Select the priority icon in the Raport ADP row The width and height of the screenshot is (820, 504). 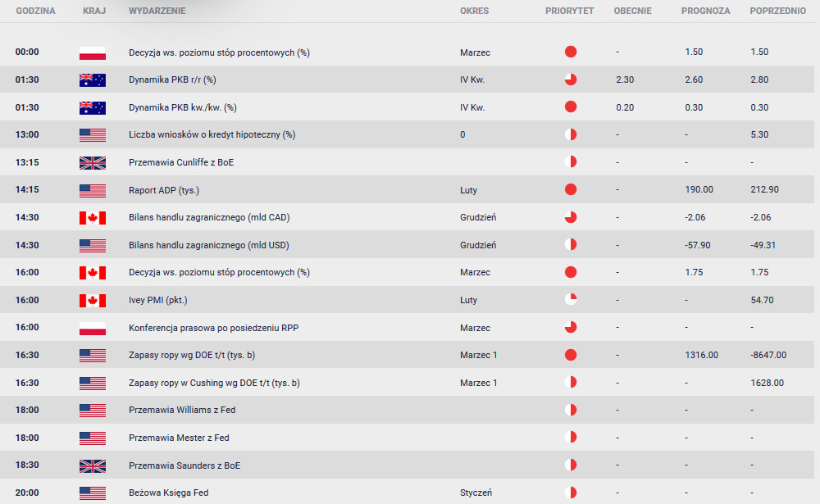(571, 189)
